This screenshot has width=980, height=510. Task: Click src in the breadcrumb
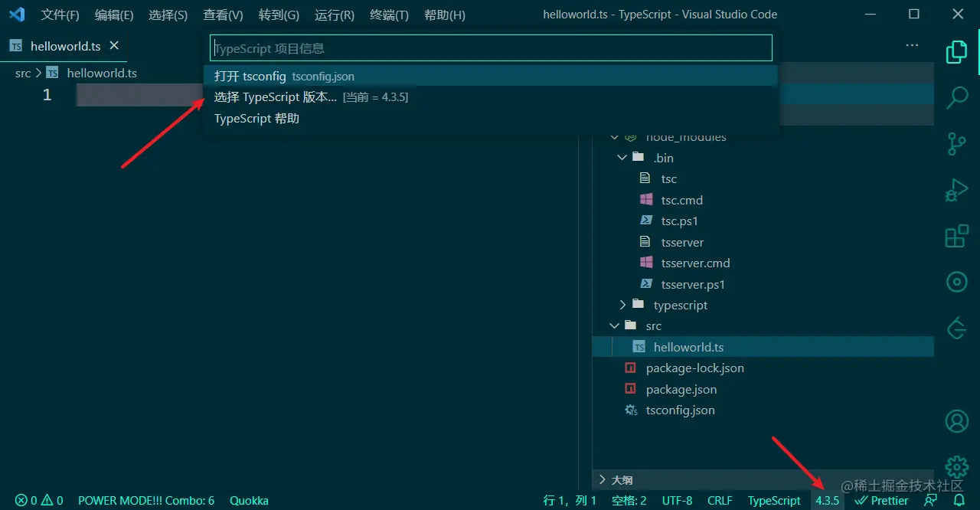[x=23, y=73]
